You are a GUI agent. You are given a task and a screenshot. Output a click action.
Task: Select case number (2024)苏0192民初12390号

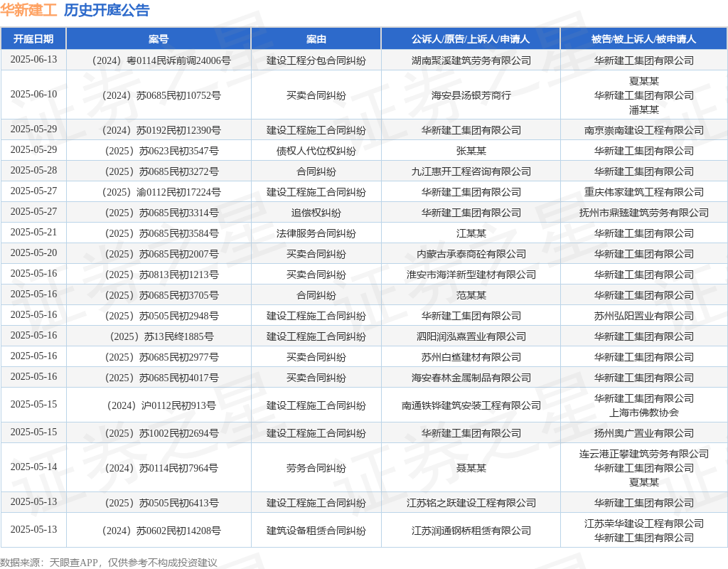159,131
